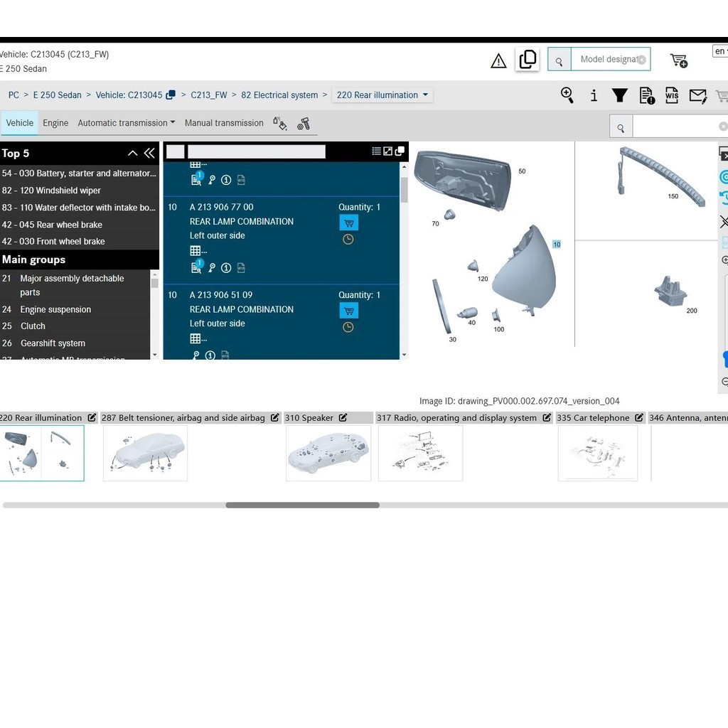The image size is (728, 728).
Task: Click the zoom-in magnifier toolbar icon
Action: (x=567, y=95)
